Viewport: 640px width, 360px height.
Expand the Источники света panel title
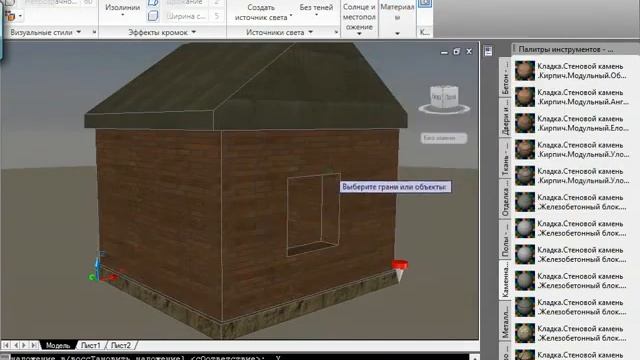280,32
